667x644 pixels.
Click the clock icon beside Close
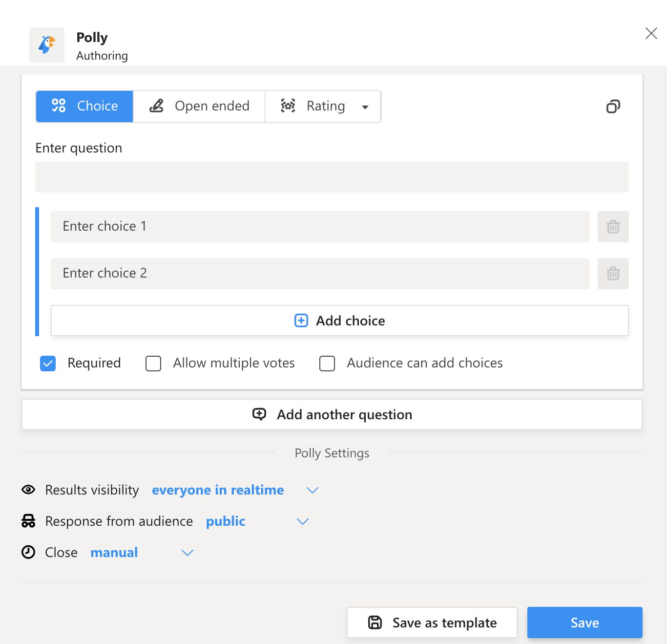point(28,552)
